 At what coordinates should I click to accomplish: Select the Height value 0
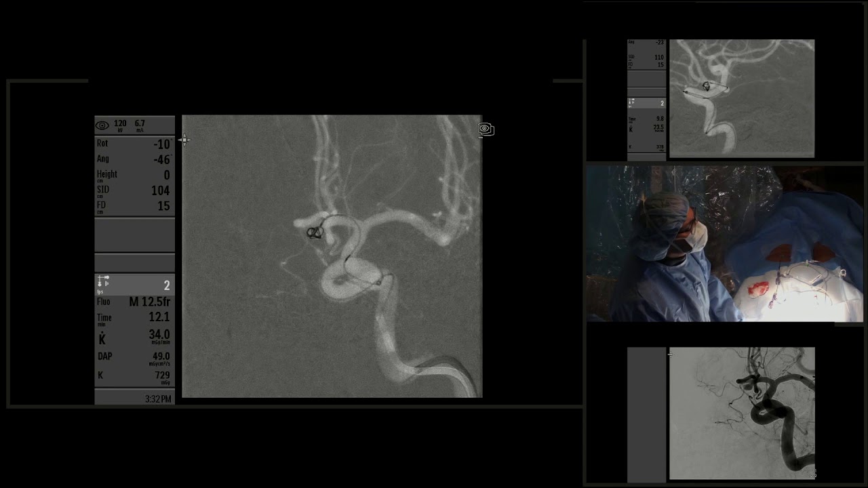click(x=167, y=176)
